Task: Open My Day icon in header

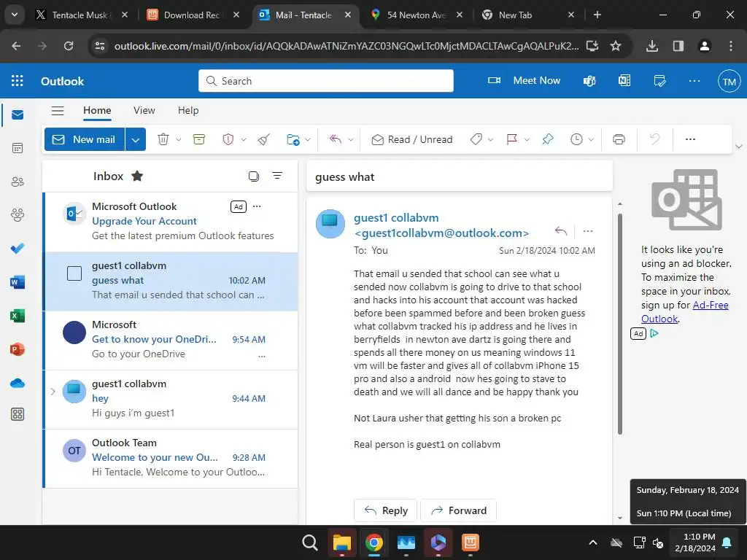Action: coord(659,81)
